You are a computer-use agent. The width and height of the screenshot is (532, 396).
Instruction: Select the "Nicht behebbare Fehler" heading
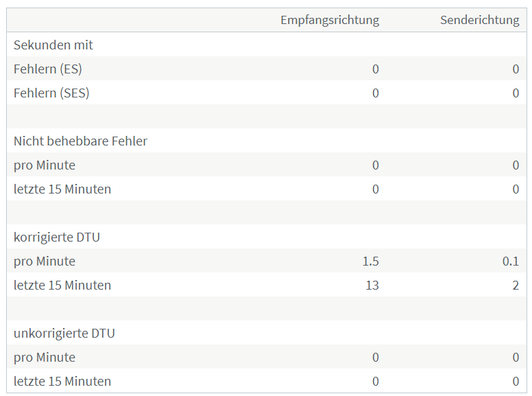(80, 141)
